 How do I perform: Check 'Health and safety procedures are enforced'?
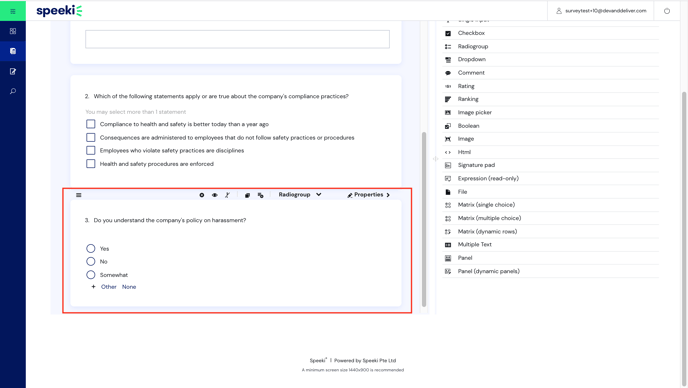[90, 164]
